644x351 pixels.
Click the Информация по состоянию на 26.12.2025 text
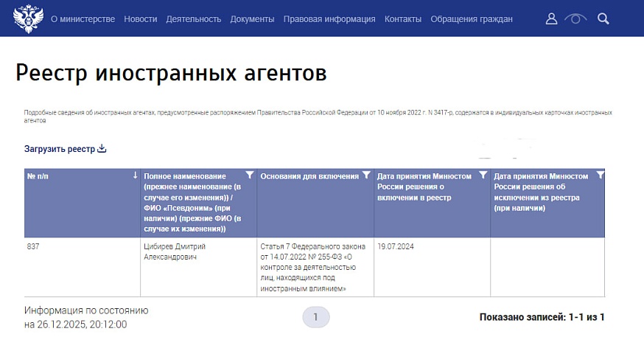86,317
